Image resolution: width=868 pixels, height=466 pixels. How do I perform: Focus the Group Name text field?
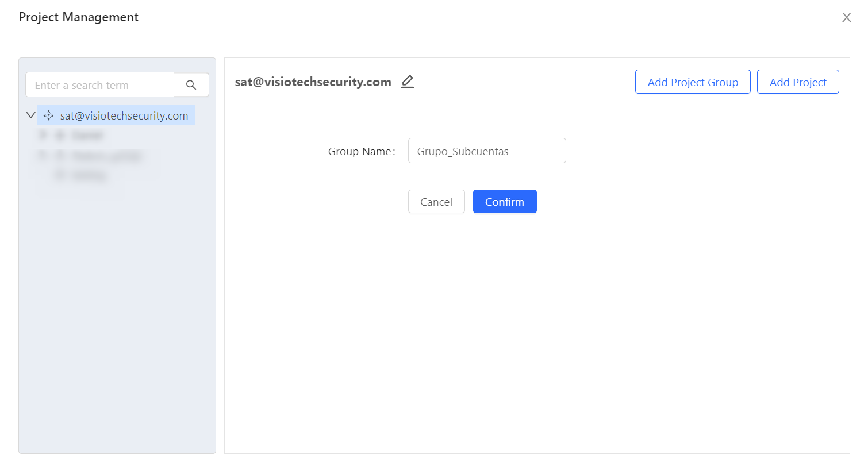point(487,151)
